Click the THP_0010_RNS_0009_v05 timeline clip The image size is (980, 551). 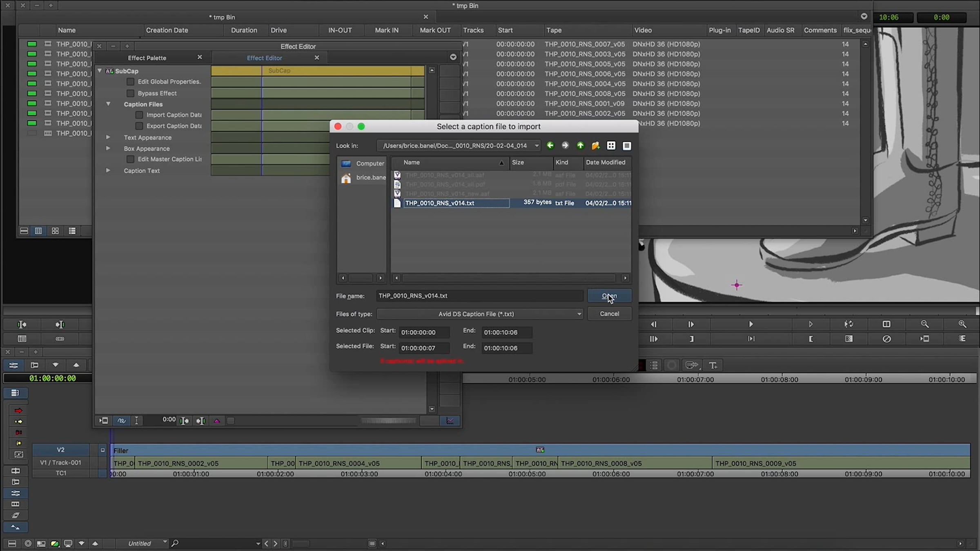point(841,463)
